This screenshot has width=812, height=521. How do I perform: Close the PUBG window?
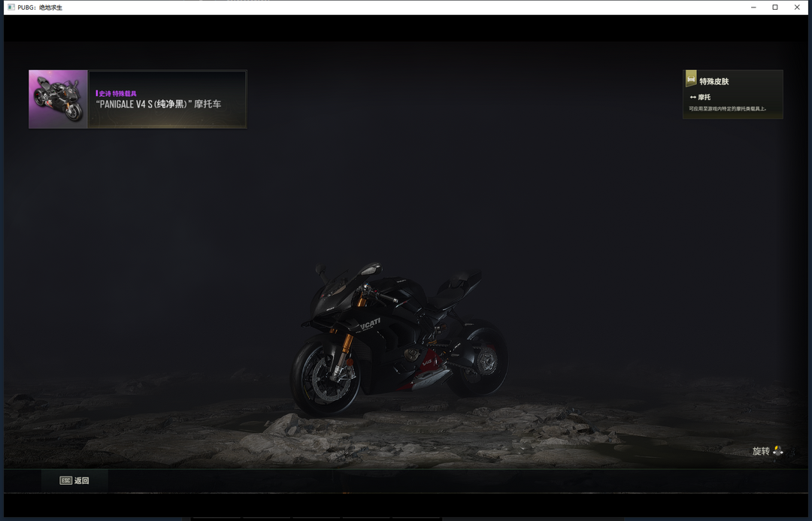click(797, 7)
